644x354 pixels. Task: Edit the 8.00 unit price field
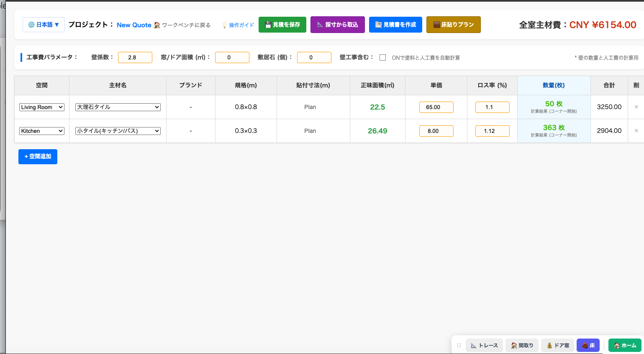point(436,131)
